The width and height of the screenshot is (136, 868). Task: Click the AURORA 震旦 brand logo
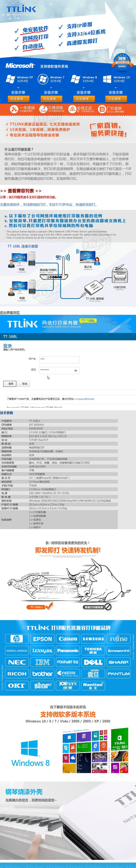[93, 674]
